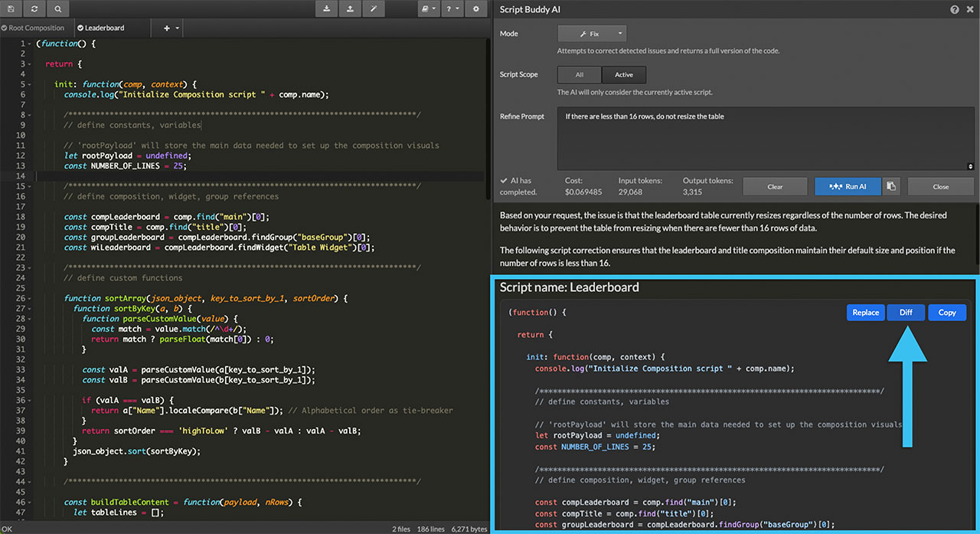
Task: Open editor settings gear
Action: click(x=476, y=9)
